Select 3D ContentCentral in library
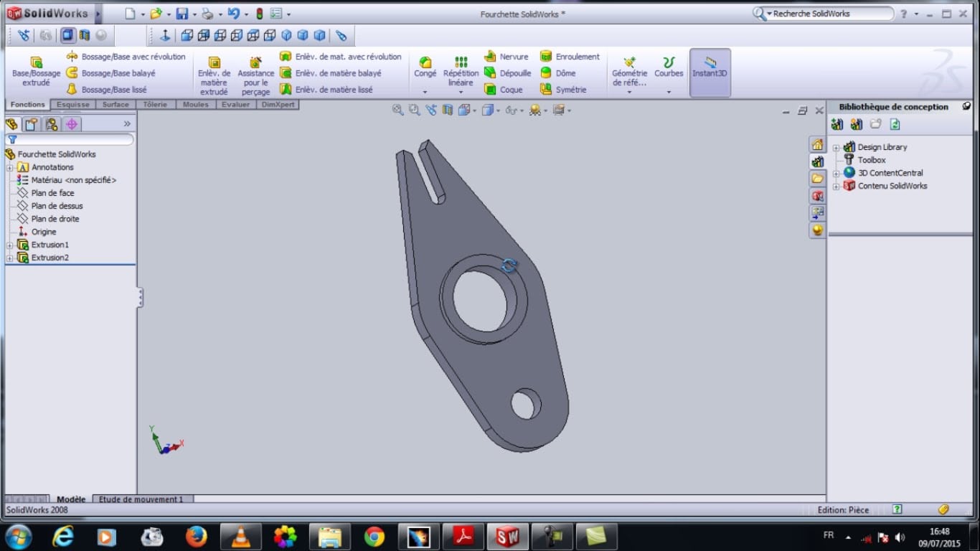Viewport: 980px width, 551px height. (x=890, y=173)
